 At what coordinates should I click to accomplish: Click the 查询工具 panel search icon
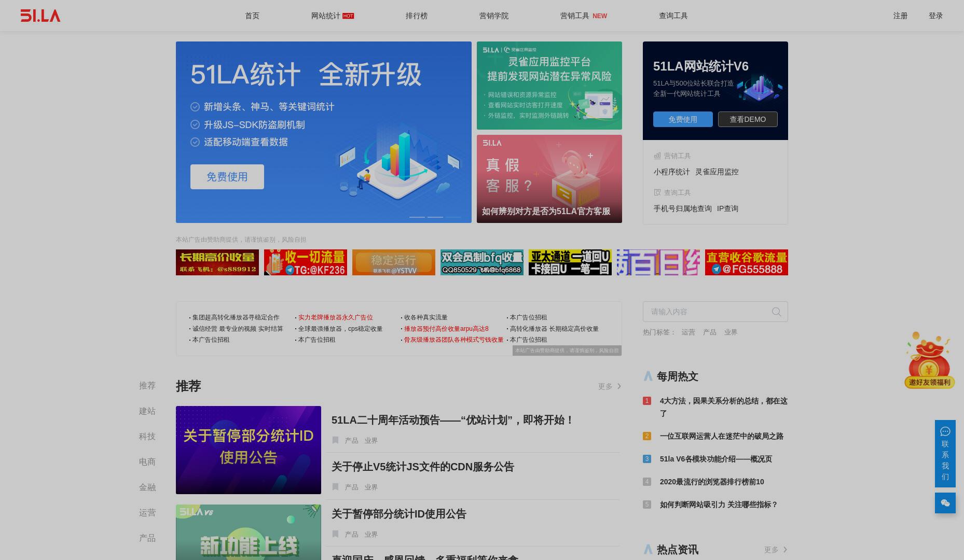657,192
